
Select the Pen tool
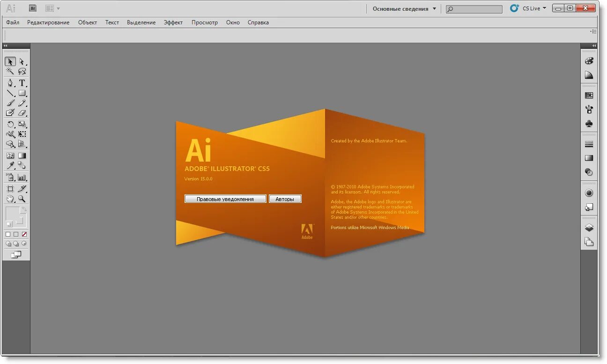10,83
